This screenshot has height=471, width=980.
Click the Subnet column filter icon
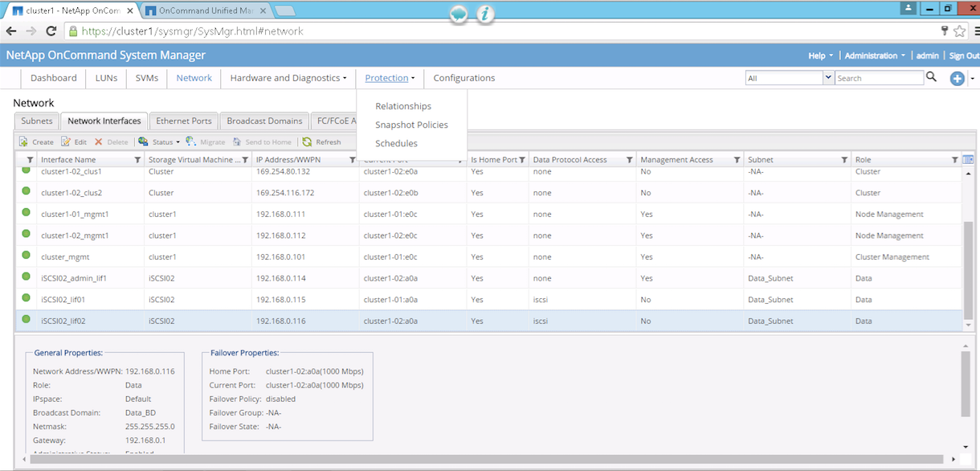tap(844, 160)
